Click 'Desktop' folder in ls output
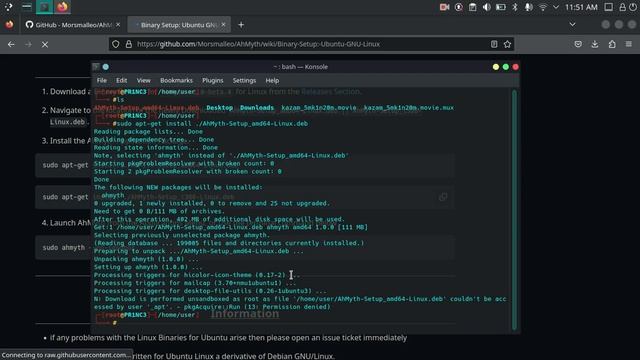 click(x=220, y=108)
